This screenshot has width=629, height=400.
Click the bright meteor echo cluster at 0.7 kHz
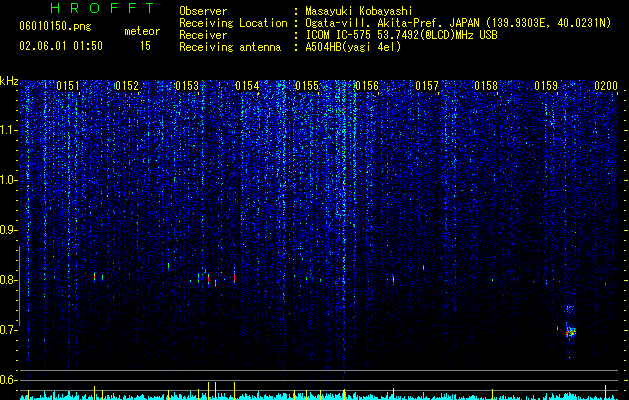click(x=571, y=332)
